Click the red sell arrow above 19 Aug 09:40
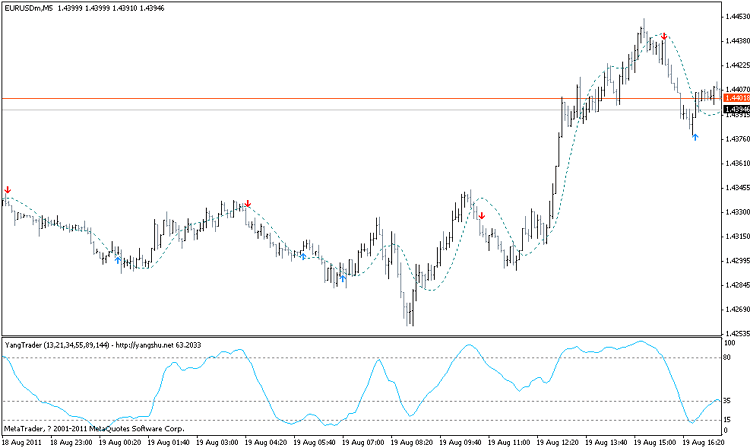Image resolution: width=750 pixels, height=448 pixels. (481, 215)
